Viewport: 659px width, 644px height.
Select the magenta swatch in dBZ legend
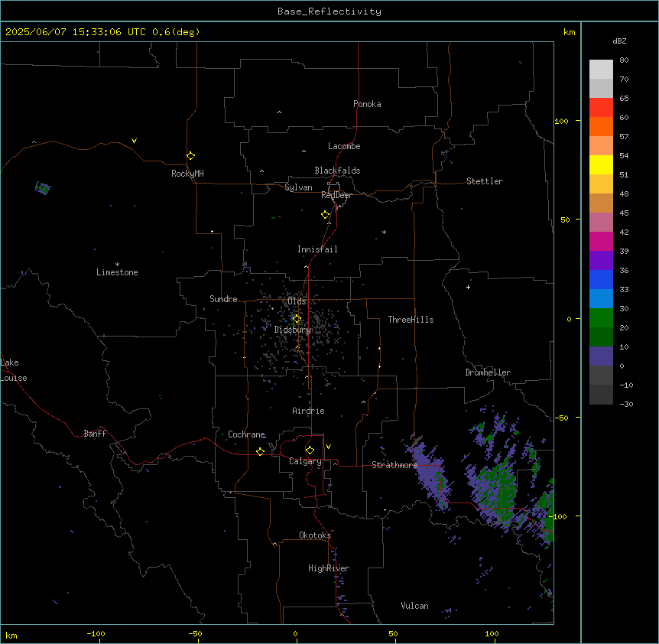coord(601,241)
